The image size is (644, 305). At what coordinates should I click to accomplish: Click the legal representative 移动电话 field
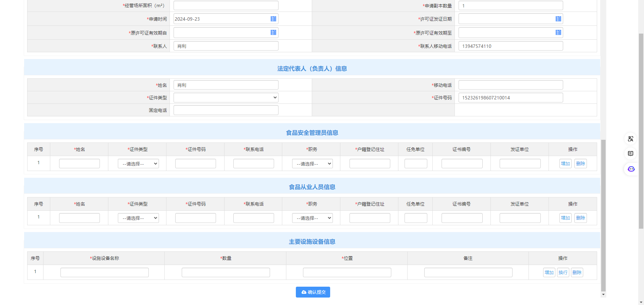pos(511,85)
